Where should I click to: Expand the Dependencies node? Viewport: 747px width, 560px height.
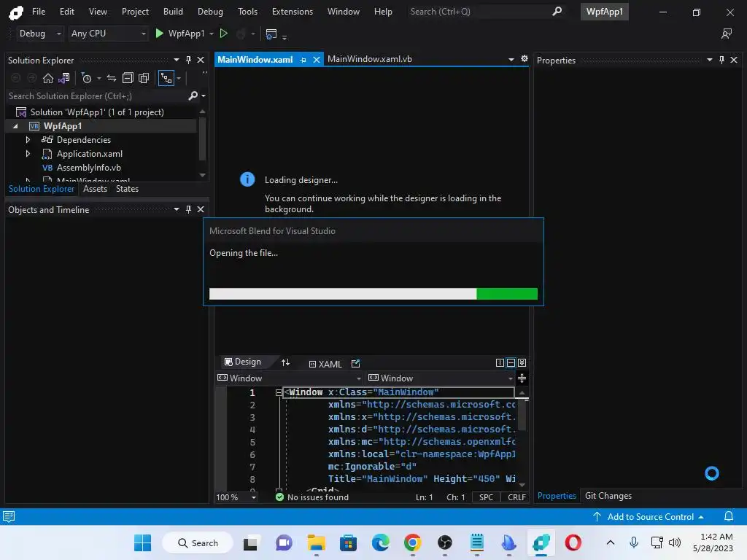point(28,140)
